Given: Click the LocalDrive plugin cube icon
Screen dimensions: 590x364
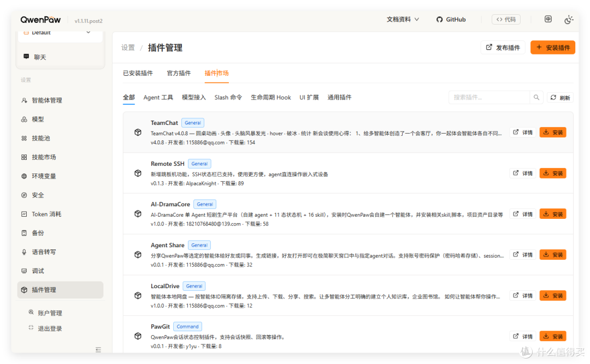Looking at the screenshot, I should click(138, 296).
